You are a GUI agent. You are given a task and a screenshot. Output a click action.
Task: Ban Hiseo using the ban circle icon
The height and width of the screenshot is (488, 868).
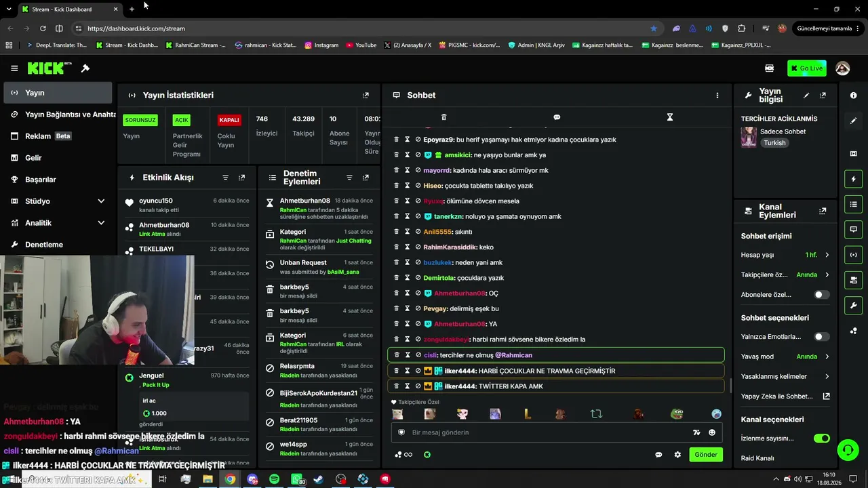coord(418,186)
